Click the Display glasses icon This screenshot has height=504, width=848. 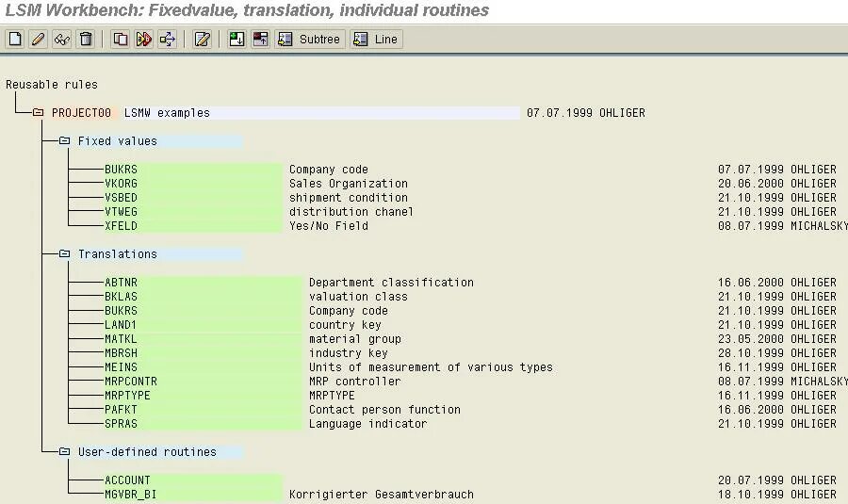[x=62, y=39]
